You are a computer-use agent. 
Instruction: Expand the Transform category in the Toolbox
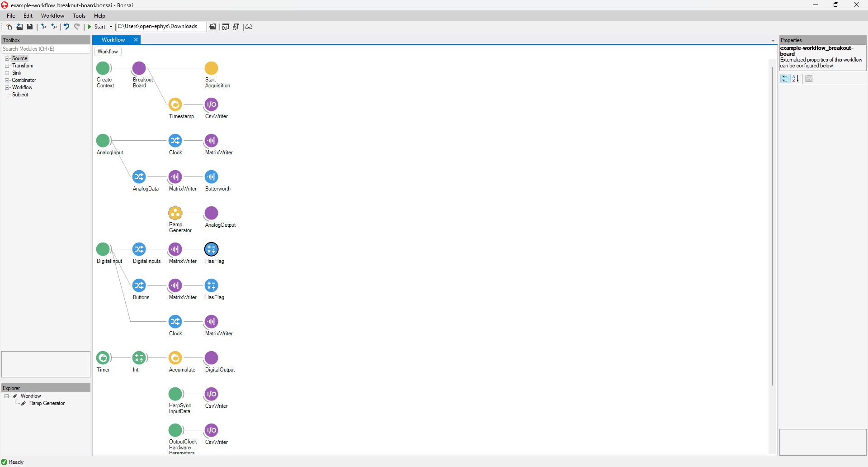[x=7, y=66]
